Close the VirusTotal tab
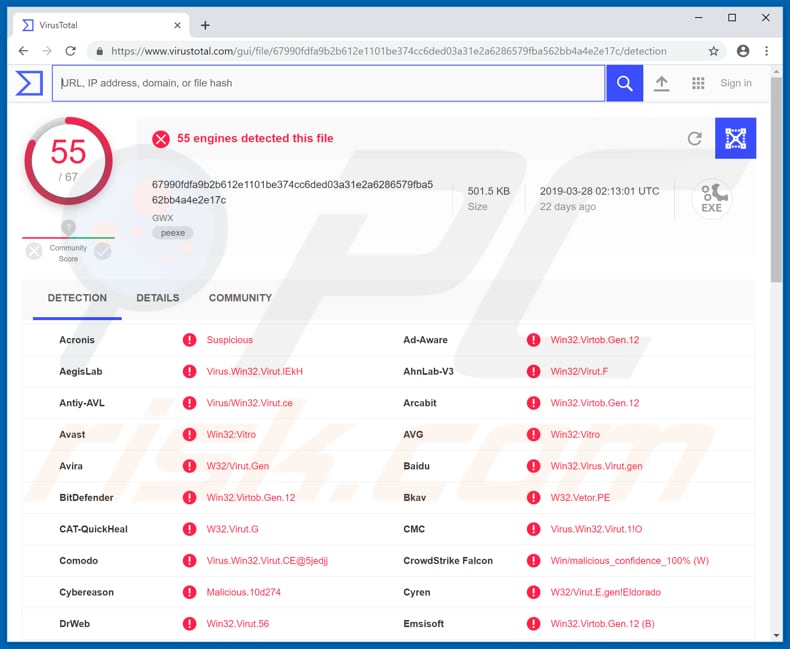 pos(177,25)
